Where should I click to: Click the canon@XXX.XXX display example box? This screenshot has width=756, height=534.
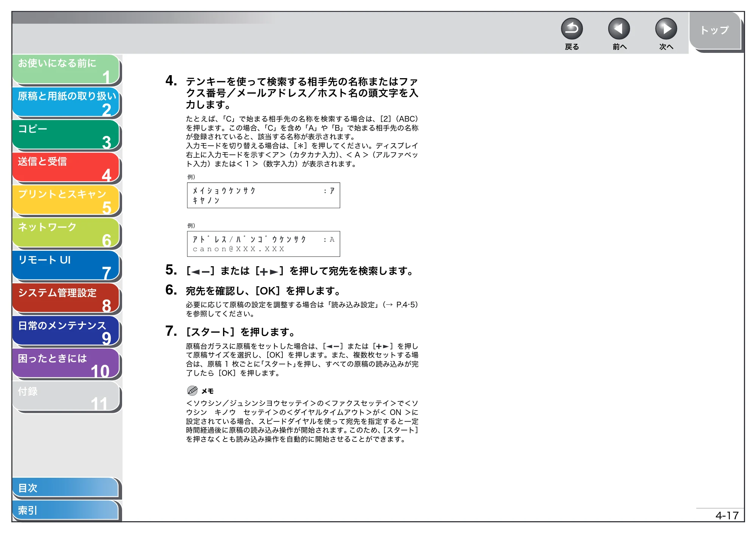(263, 244)
